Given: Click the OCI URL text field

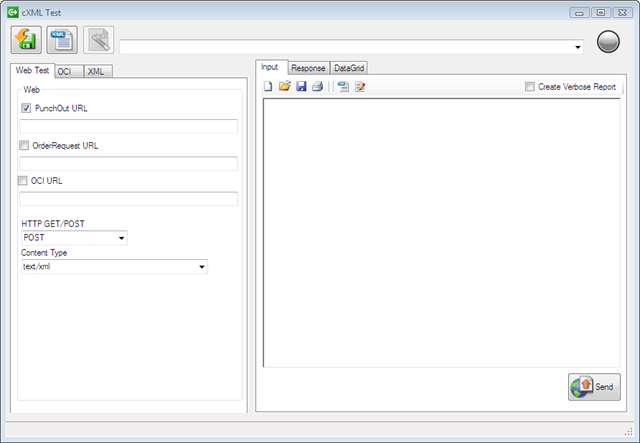Looking at the screenshot, I should pos(129,199).
